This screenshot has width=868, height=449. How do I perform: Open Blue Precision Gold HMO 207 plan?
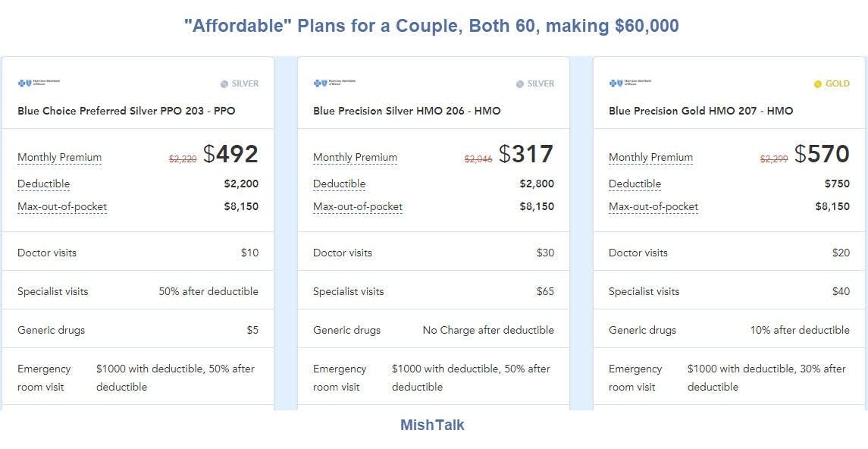coord(700,111)
